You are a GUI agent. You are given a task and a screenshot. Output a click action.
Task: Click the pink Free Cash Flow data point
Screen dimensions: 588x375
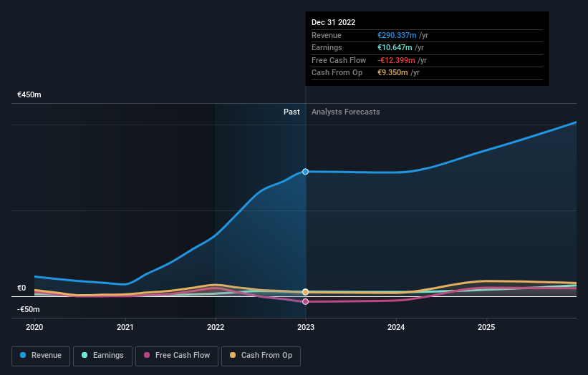[x=305, y=301]
